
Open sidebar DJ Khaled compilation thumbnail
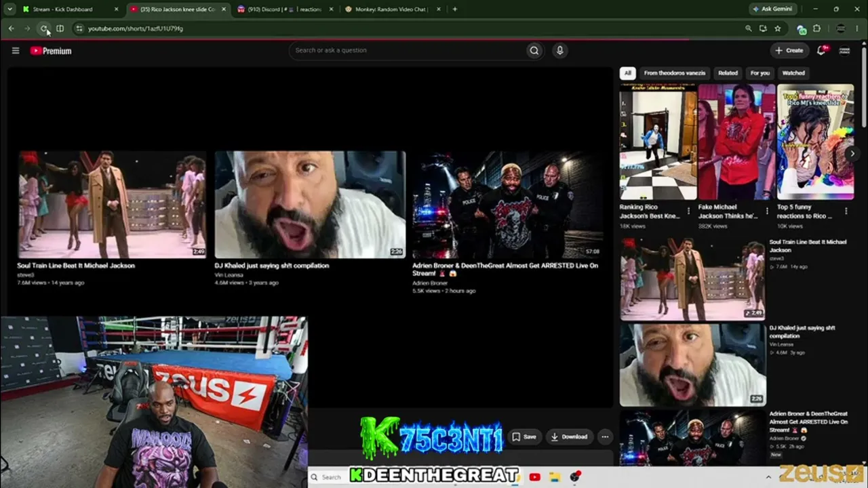[692, 364]
